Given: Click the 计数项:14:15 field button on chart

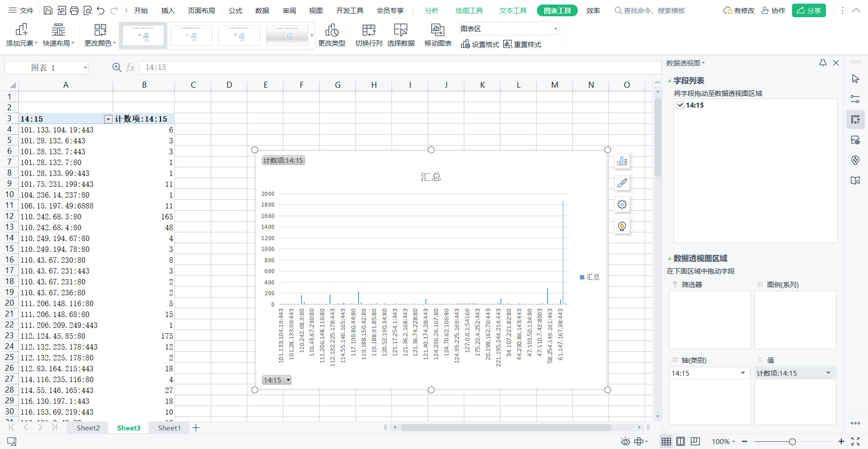Looking at the screenshot, I should tap(283, 161).
